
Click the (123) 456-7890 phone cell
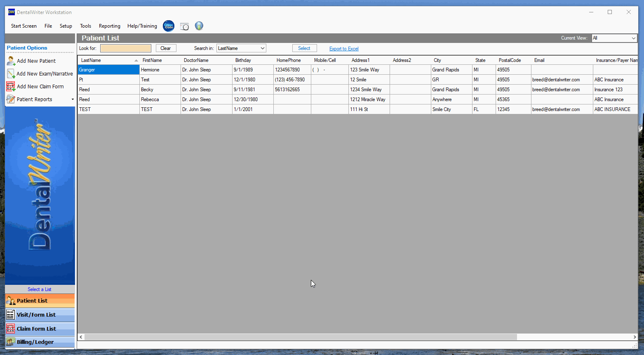[292, 80]
